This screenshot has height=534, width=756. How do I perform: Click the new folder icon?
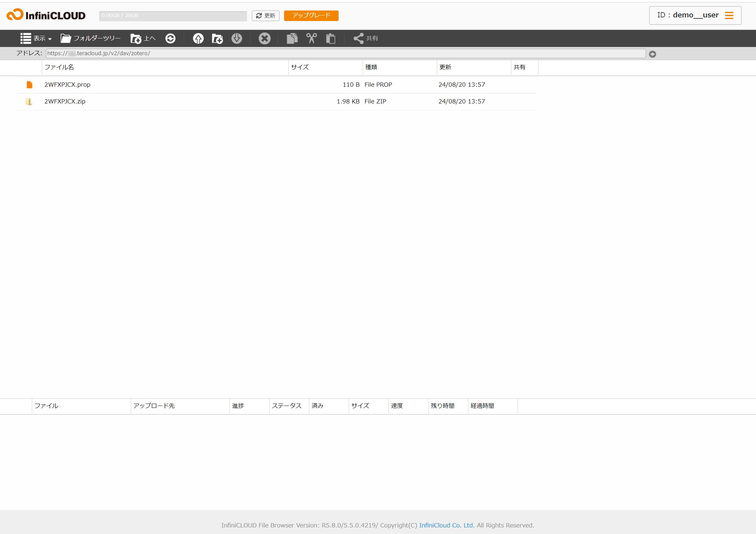(x=217, y=38)
